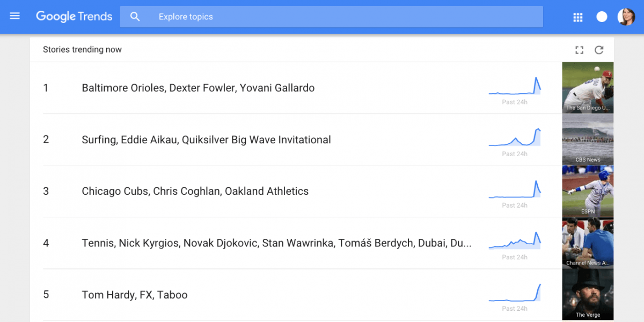Open the Baltimore Orioles trending story
Screen dimensions: 644x322
198,88
